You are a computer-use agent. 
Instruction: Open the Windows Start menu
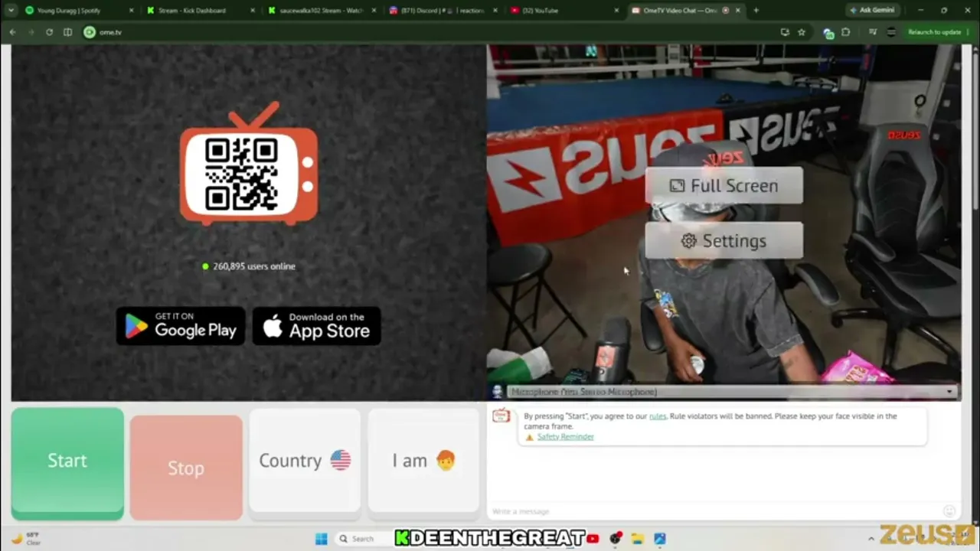321,539
